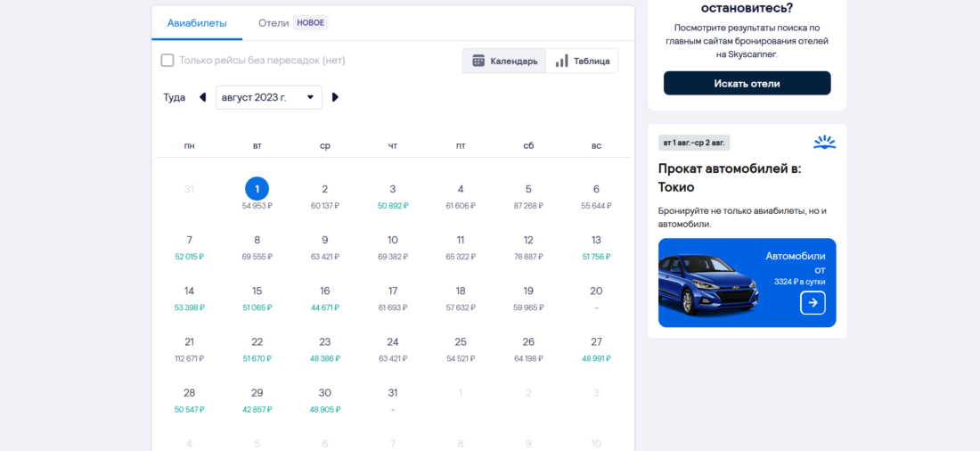Choose August 11 for 65 322 ₽
This screenshot has width=980, height=451.
[461, 247]
